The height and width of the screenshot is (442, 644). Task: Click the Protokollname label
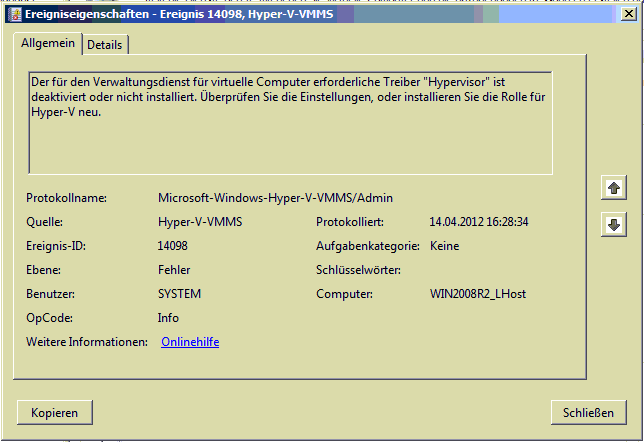pyautogui.click(x=67, y=198)
